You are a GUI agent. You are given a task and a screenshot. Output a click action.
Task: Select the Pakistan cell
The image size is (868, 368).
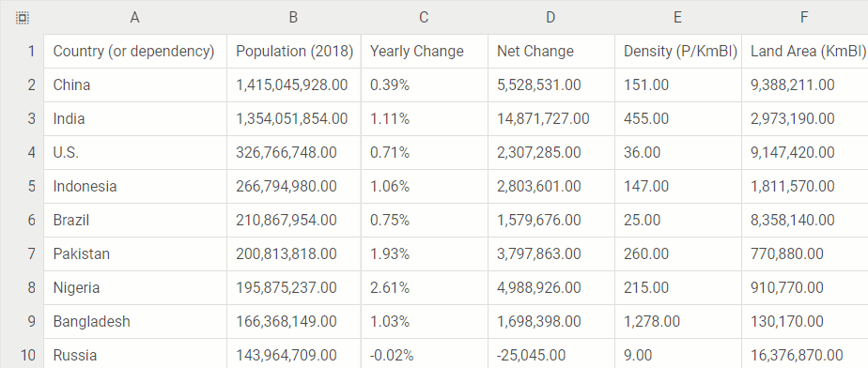pos(135,254)
